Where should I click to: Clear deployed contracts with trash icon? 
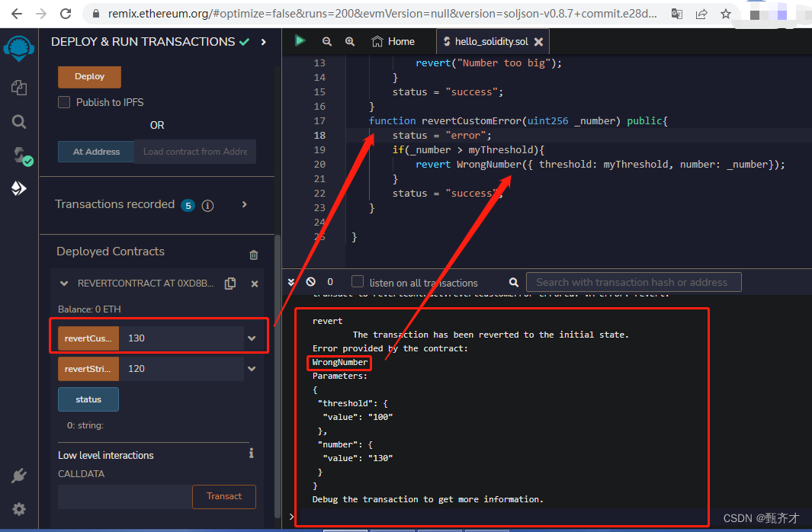tap(254, 255)
